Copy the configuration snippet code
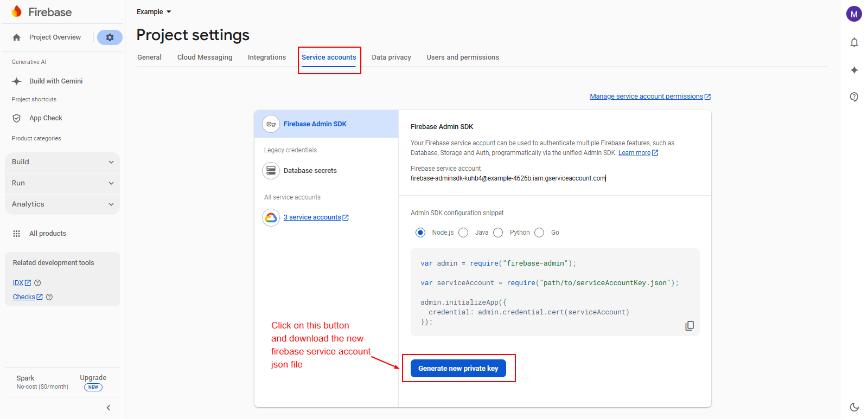 [x=690, y=326]
